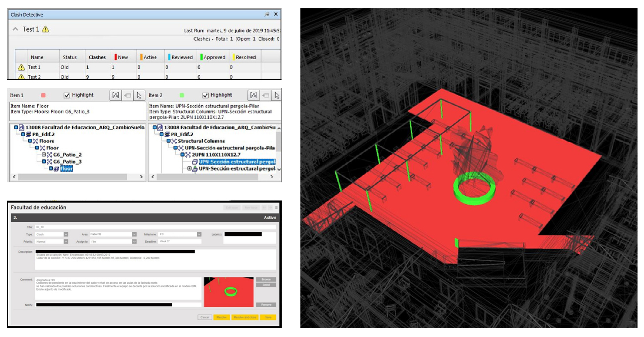Click Item 1 group clashing objects icon
644x337 pixels.
tap(115, 95)
